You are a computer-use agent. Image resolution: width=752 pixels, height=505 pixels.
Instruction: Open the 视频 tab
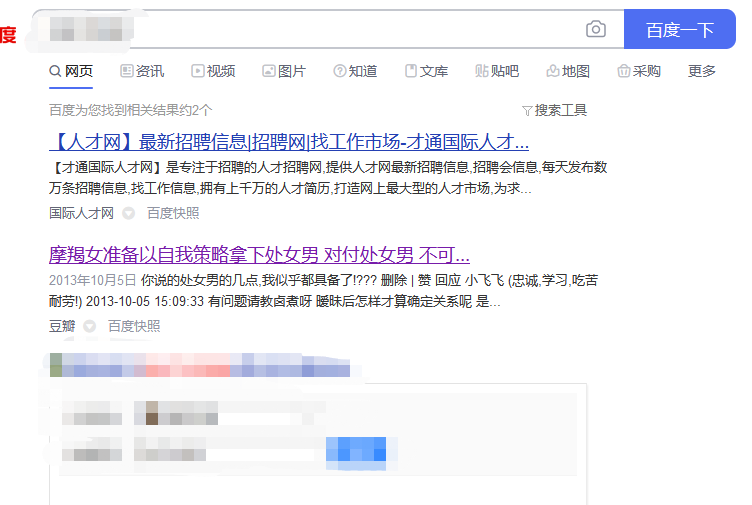[x=213, y=71]
